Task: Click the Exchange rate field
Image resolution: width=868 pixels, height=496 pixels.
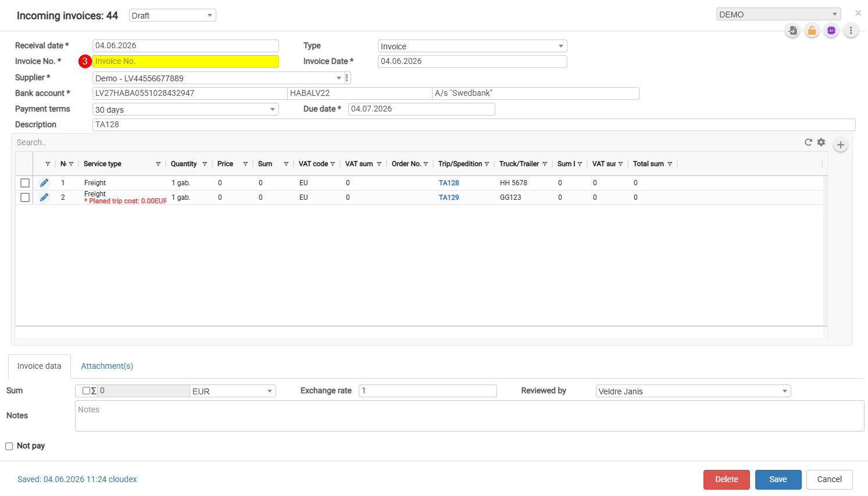Action: pyautogui.click(x=428, y=390)
